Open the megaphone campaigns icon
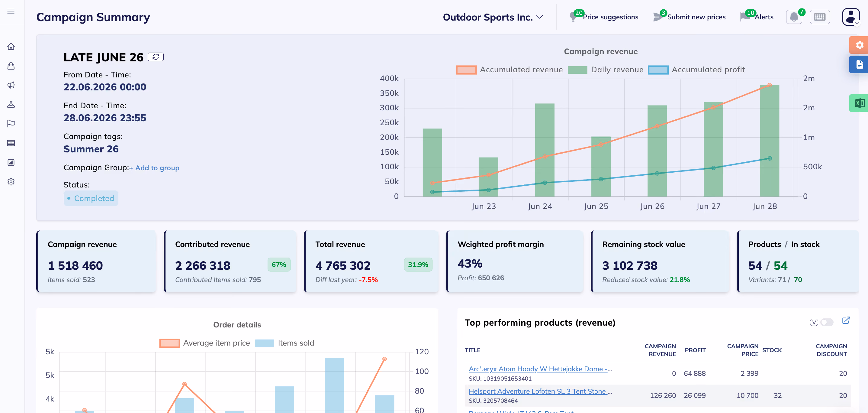Screen dimensions: 868x413 11,85
